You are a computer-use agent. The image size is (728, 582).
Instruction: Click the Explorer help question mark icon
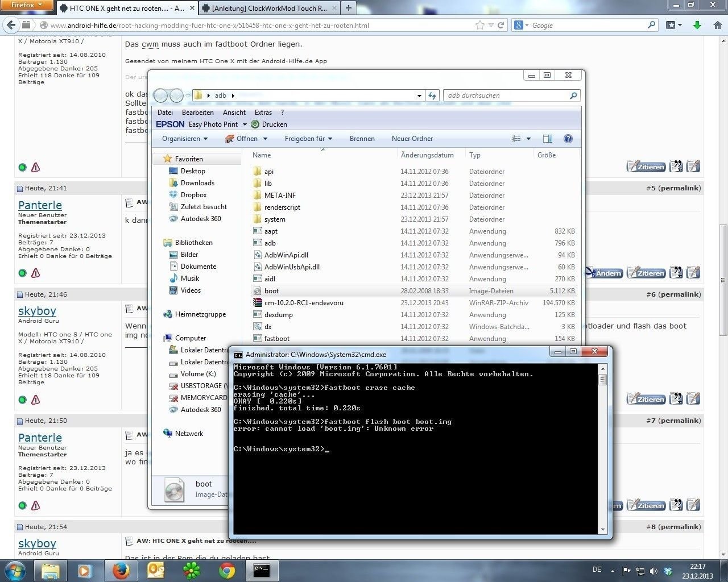567,139
